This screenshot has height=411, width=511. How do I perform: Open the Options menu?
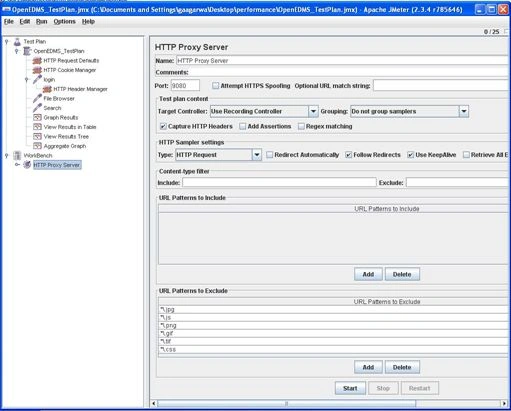pos(64,22)
